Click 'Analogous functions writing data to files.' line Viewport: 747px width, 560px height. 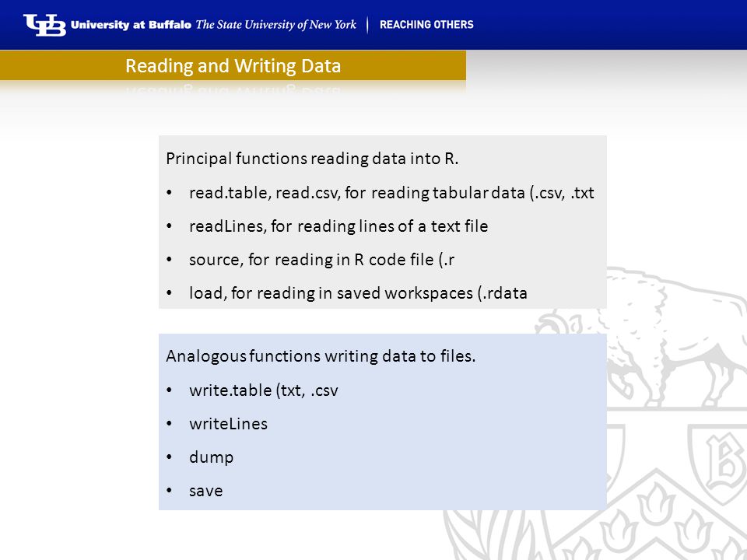pyautogui.click(x=321, y=356)
